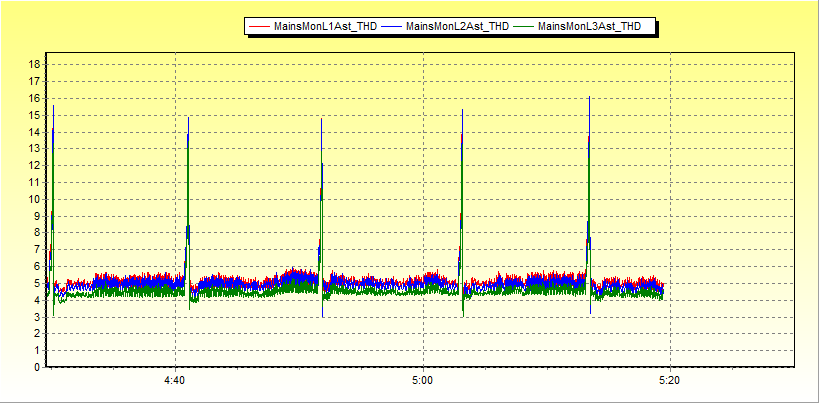819x403 pixels.
Task: Click the spike peak just after 4:40
Action: pyautogui.click(x=188, y=119)
